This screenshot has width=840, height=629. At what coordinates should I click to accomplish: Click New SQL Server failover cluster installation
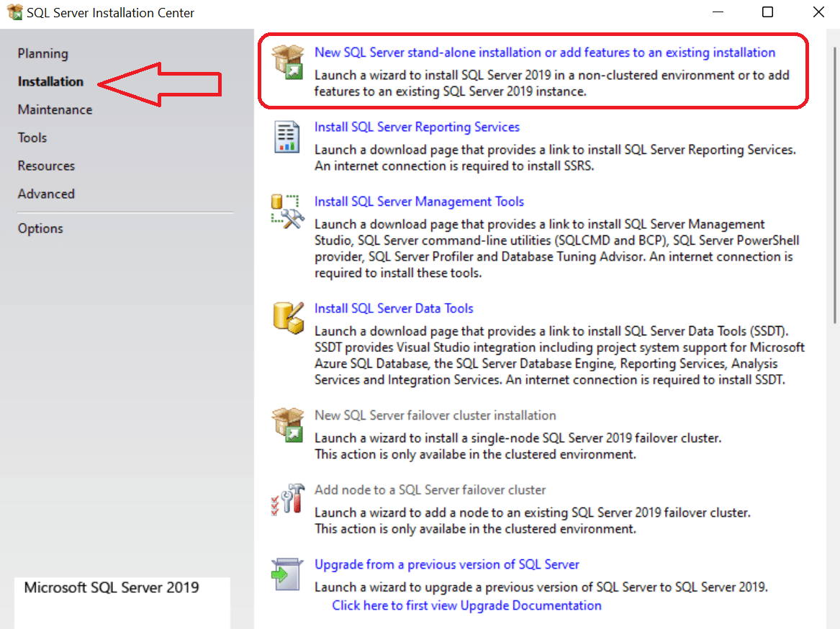click(435, 415)
